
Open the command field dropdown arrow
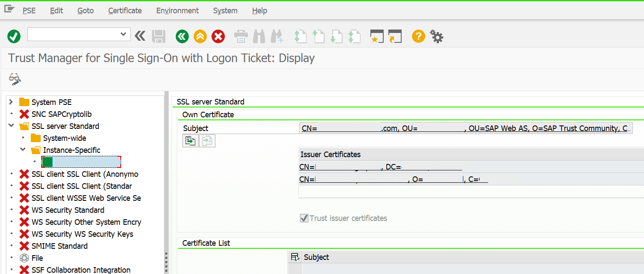click(123, 34)
